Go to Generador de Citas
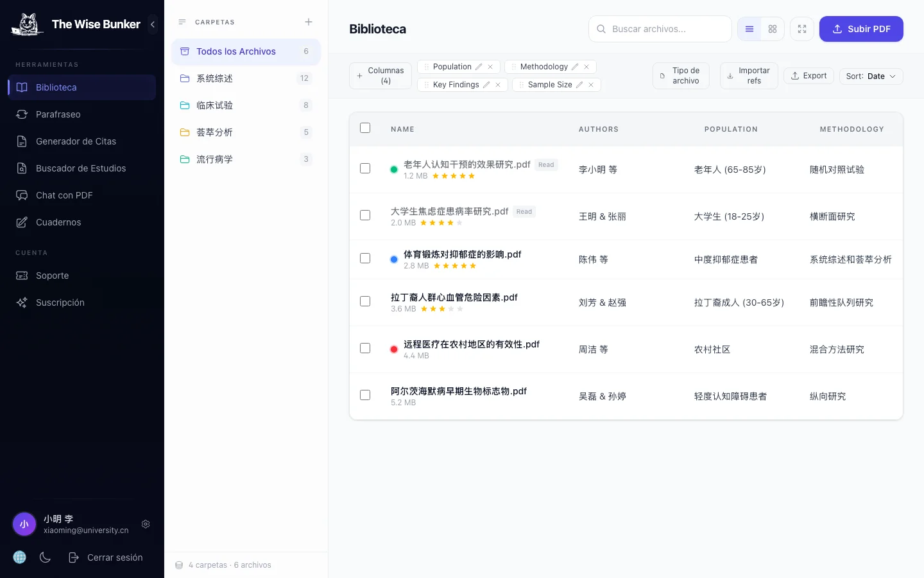Viewport: 924px width, 578px height. [76, 141]
